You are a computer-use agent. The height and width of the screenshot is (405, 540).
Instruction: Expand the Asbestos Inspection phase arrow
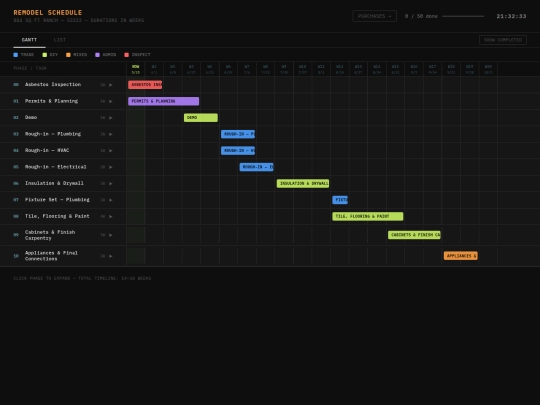pyautogui.click(x=111, y=85)
